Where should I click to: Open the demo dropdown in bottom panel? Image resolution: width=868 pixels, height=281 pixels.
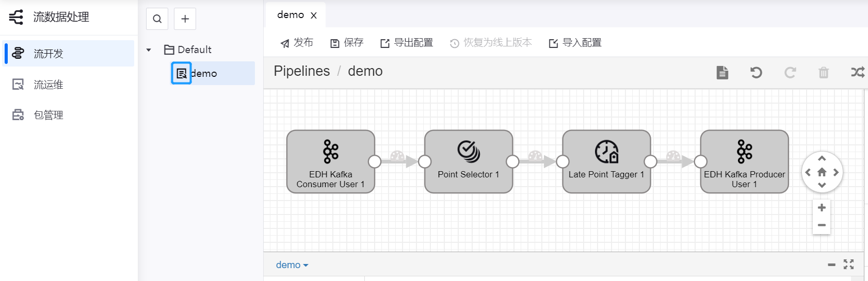(x=292, y=265)
